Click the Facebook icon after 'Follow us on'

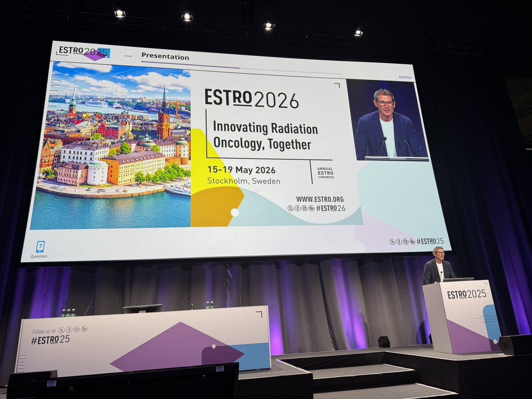[x=69, y=329]
